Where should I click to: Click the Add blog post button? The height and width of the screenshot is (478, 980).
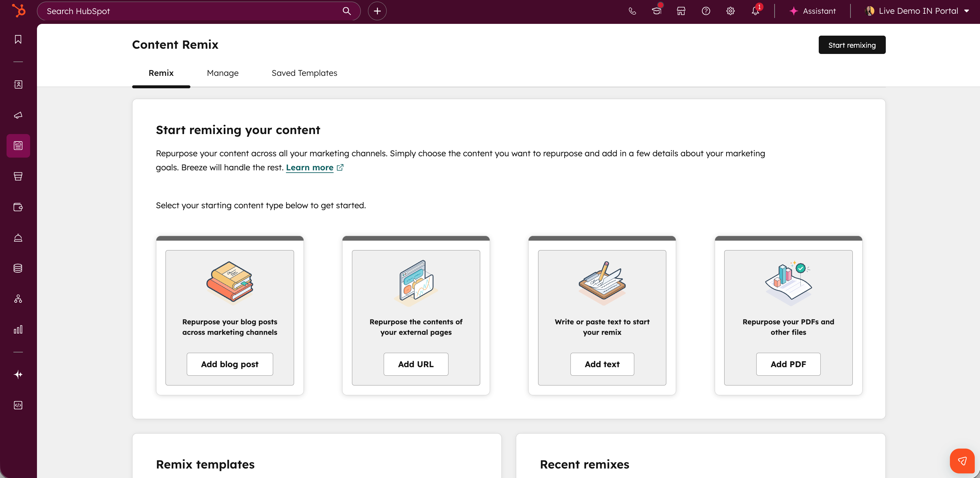229,364
